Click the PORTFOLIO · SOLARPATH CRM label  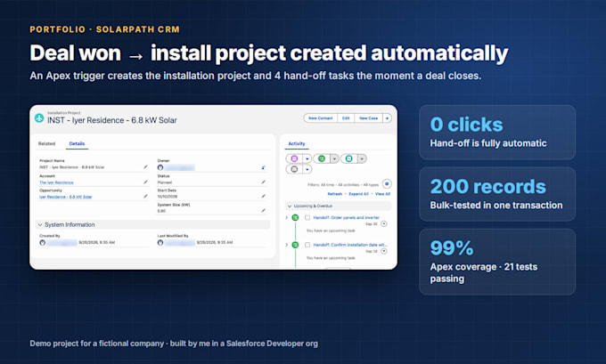[x=105, y=29]
